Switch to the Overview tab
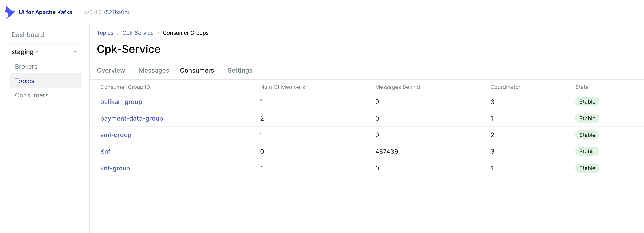The height and width of the screenshot is (233, 644). tap(111, 71)
